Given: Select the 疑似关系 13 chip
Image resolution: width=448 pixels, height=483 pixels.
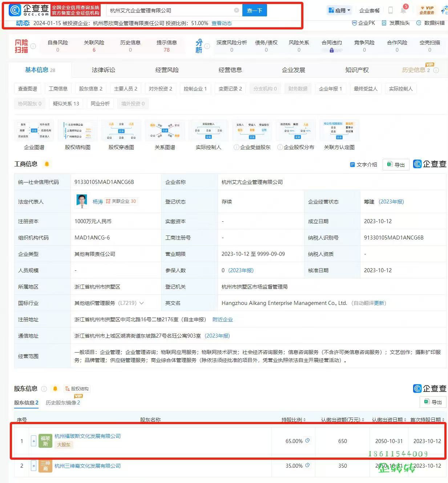Looking at the screenshot, I should coord(66,104).
